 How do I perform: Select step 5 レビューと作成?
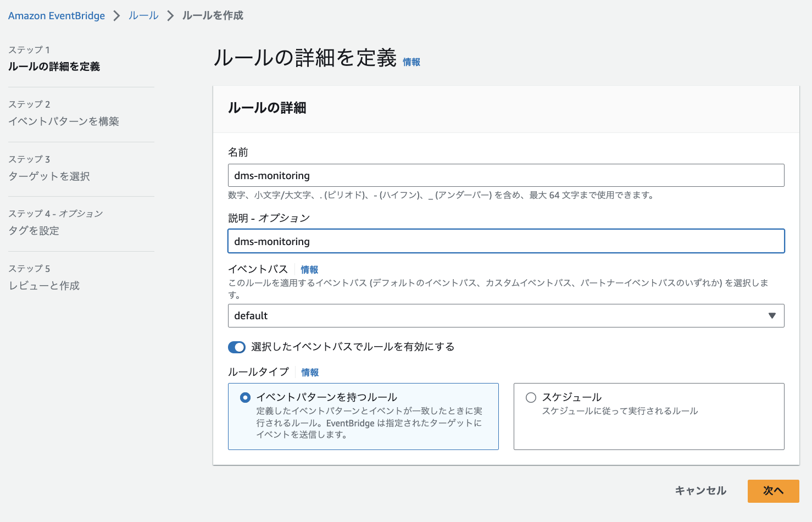click(x=44, y=286)
